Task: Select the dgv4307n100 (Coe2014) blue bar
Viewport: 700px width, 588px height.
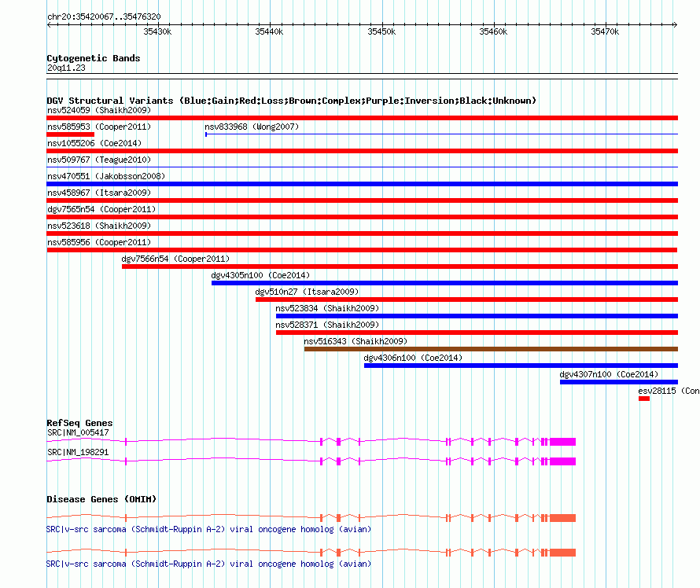Action: (619, 382)
